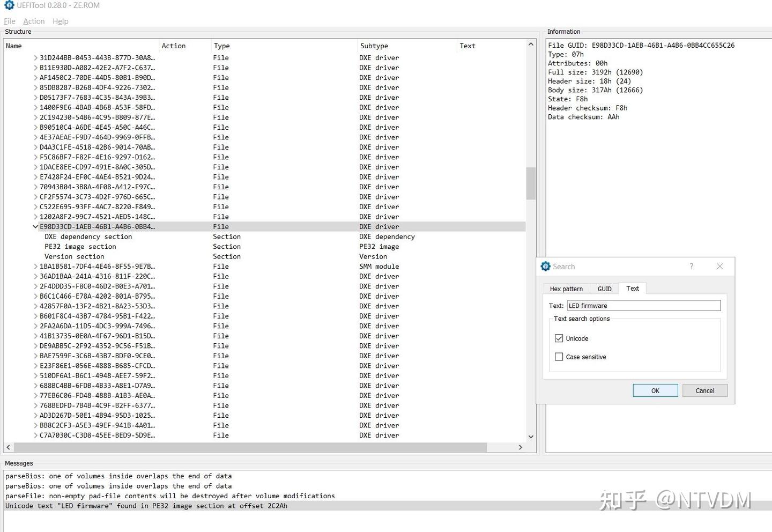Click the help question mark on Search dialog
Screen dimensions: 772x532
691,266
